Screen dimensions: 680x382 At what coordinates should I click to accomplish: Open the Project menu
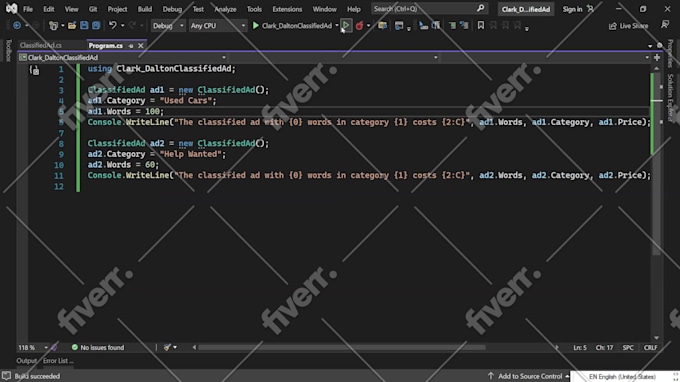coord(117,9)
